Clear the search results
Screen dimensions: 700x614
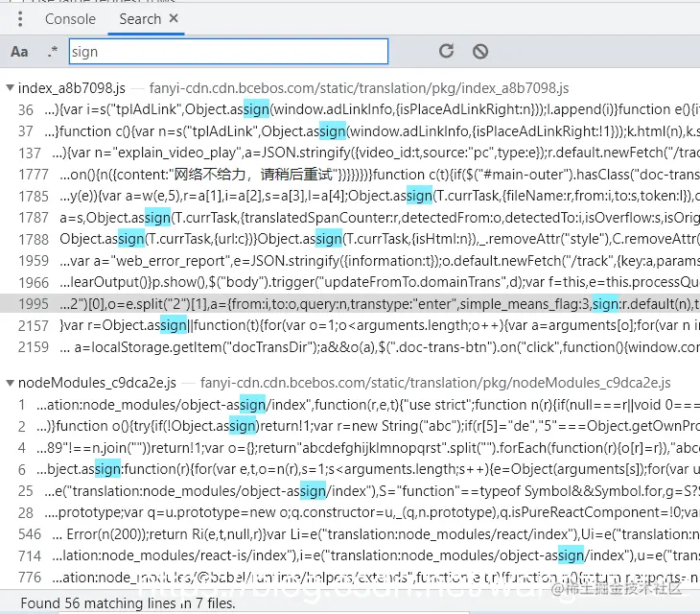point(480,52)
